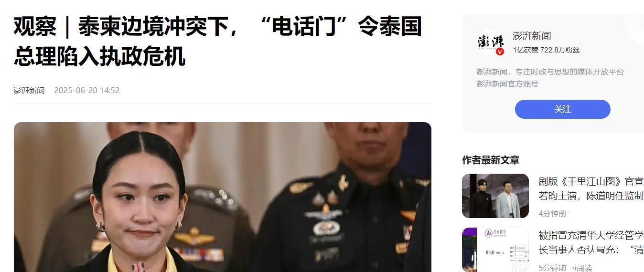Click the 1亿获赞 722.8万粉丝 stats text
The height and width of the screenshot is (272, 644).
tap(546, 50)
